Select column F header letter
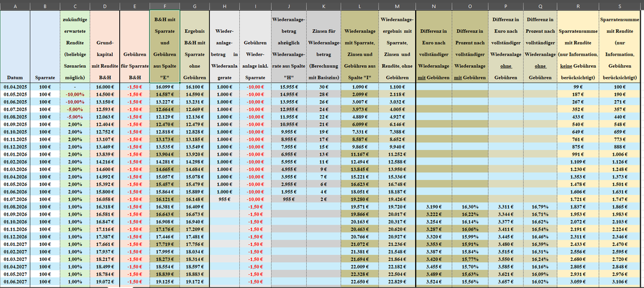 point(166,5)
